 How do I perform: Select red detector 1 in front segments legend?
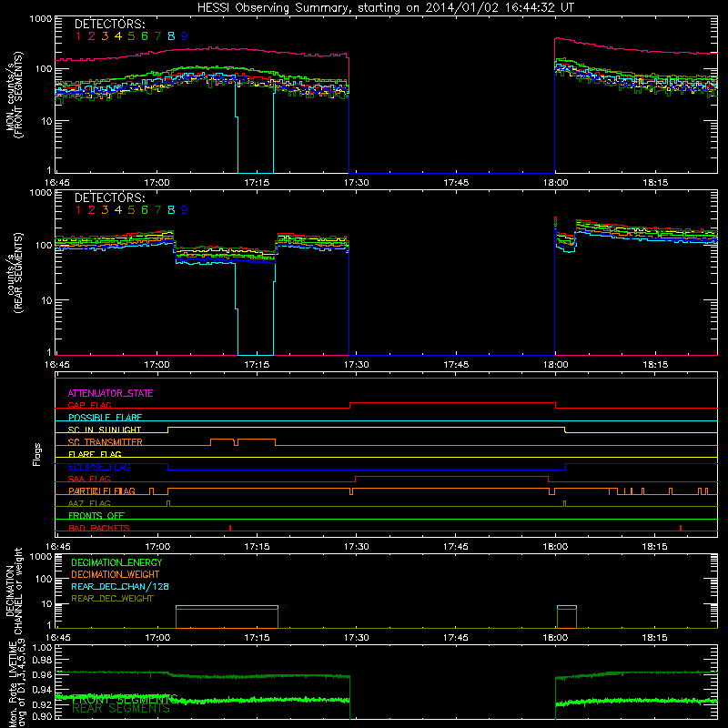pyautogui.click(x=78, y=36)
